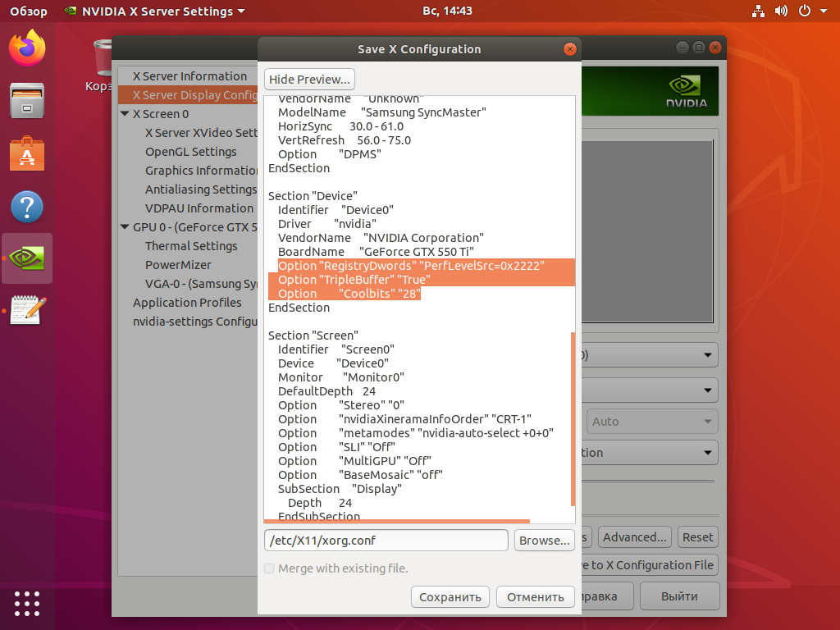Viewport: 840px width, 630px height.
Task: Select X Server Display Configuration
Action: [x=188, y=95]
